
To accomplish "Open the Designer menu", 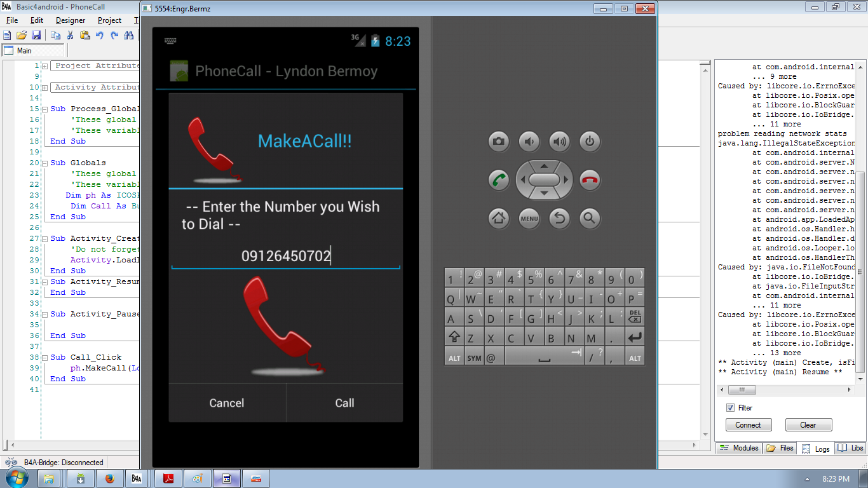I will [x=71, y=20].
